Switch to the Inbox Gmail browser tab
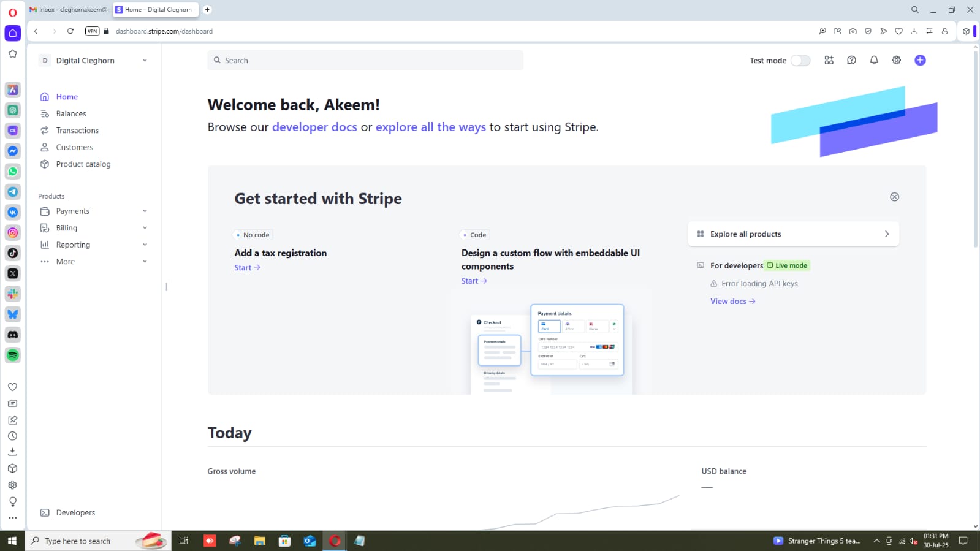The width and height of the screenshot is (980, 551). click(69, 10)
